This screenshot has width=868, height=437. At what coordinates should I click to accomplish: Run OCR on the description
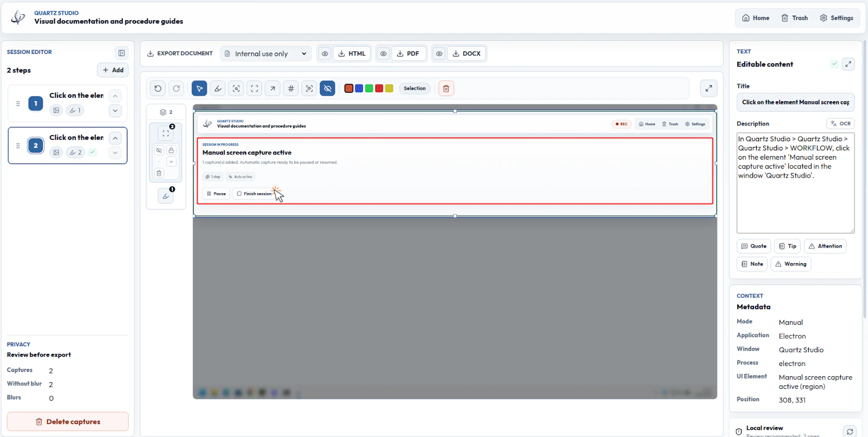tap(840, 124)
